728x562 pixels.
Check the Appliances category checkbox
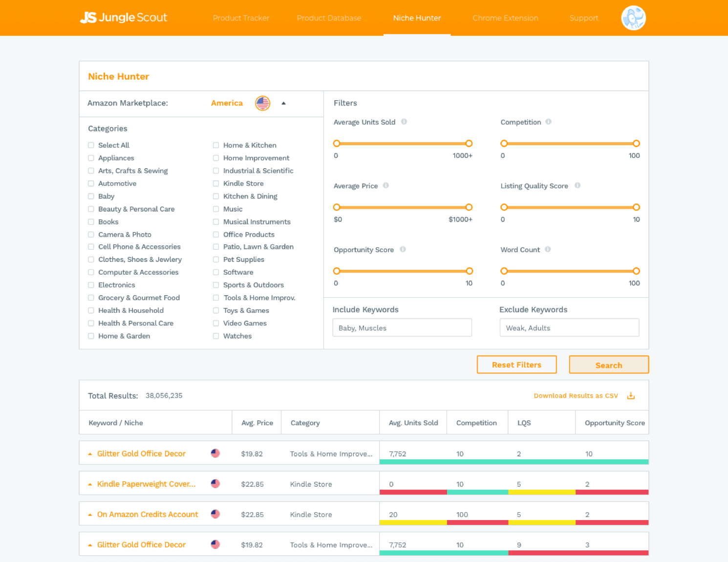(x=91, y=158)
